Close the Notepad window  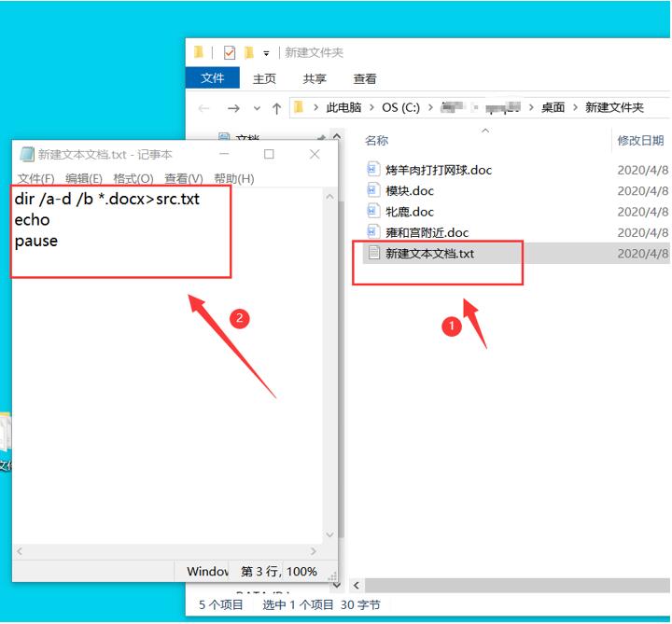[x=315, y=154]
